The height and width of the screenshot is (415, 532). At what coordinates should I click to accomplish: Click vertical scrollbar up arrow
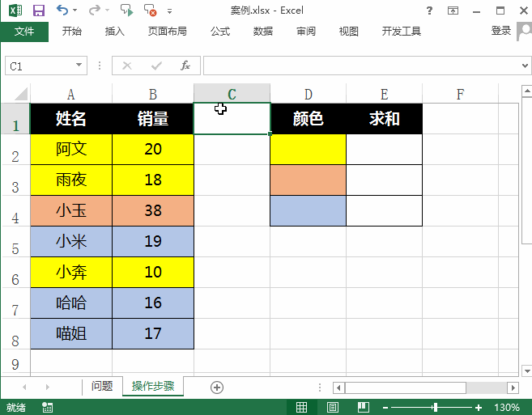[527, 91]
